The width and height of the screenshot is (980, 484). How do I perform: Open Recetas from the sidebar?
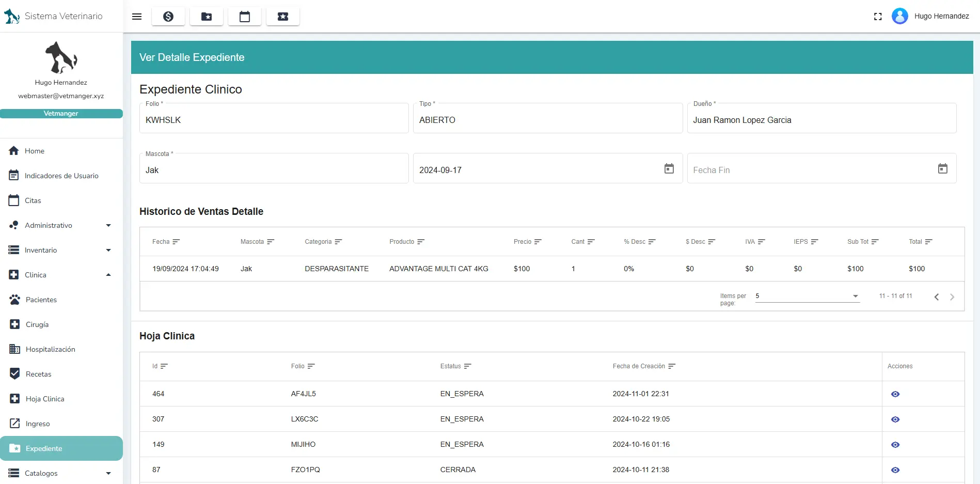click(x=61, y=374)
